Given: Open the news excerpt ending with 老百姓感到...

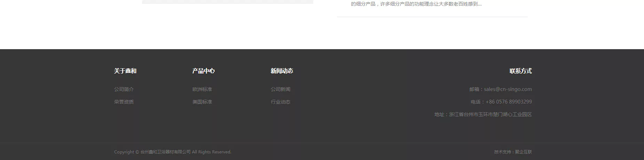Looking at the screenshot, I should 416,4.
